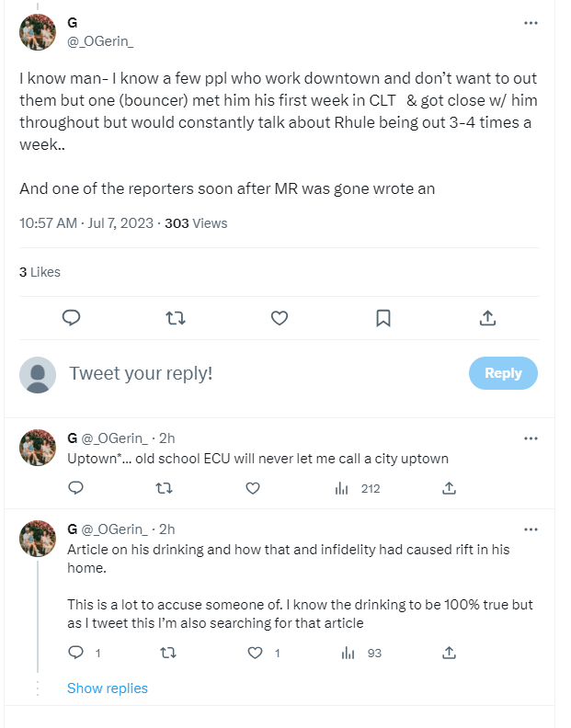
Task: Bookmark the main tweet
Action: pyautogui.click(x=383, y=317)
